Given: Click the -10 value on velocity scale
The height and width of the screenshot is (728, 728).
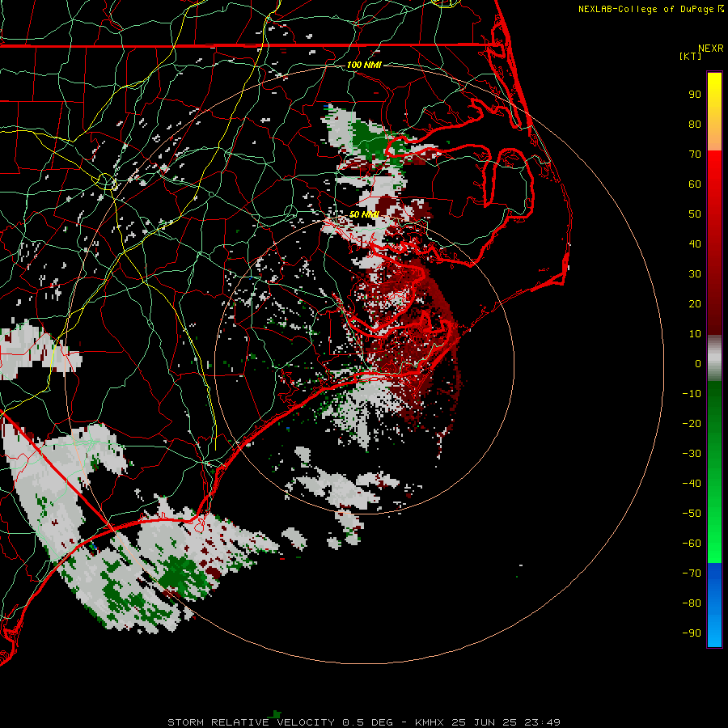Looking at the screenshot, I should 692,394.
